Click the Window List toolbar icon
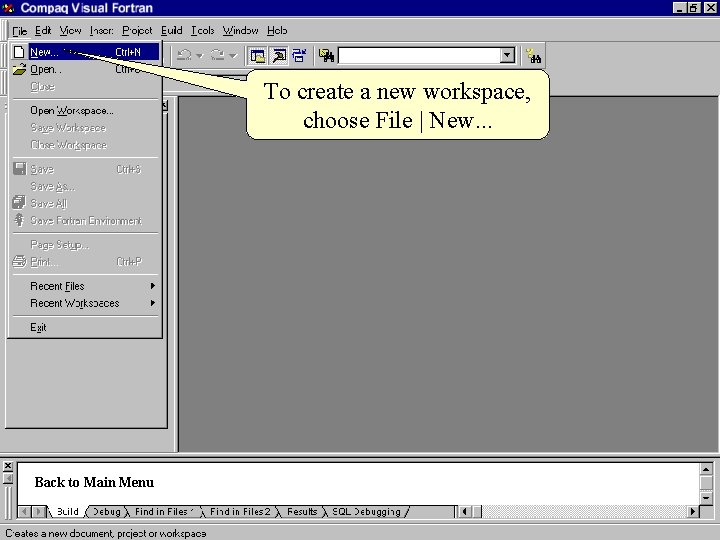 coord(299,56)
